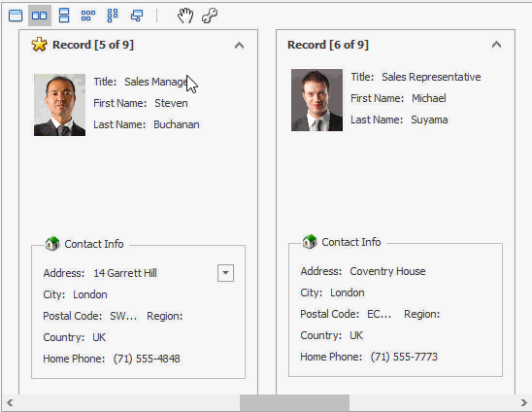Screen dimensions: 532x412
Task: Switch to carousel layout view
Action: pos(137,16)
